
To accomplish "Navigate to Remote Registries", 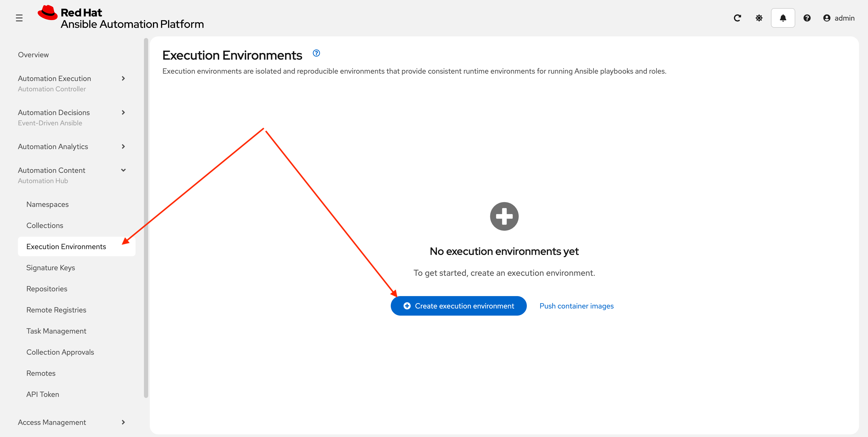I will click(56, 310).
